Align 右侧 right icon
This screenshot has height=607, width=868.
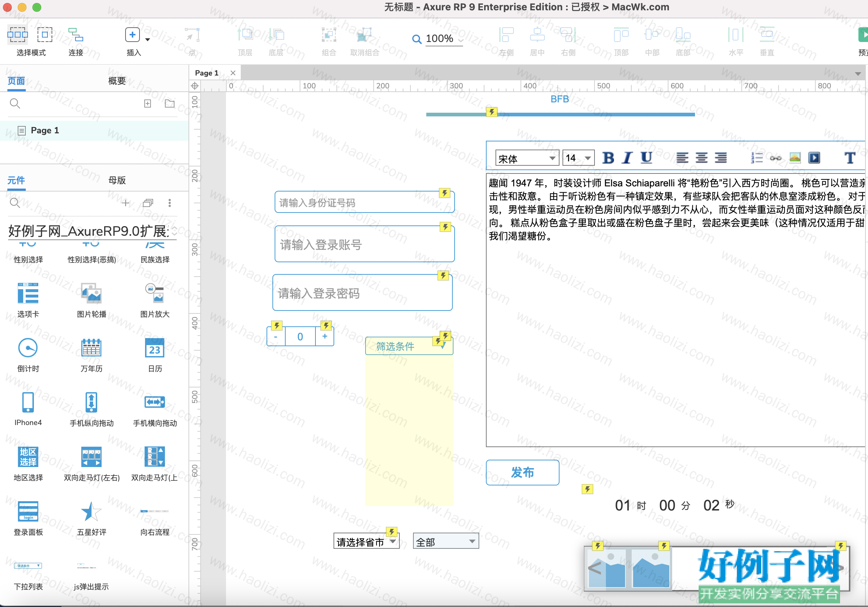[568, 35]
